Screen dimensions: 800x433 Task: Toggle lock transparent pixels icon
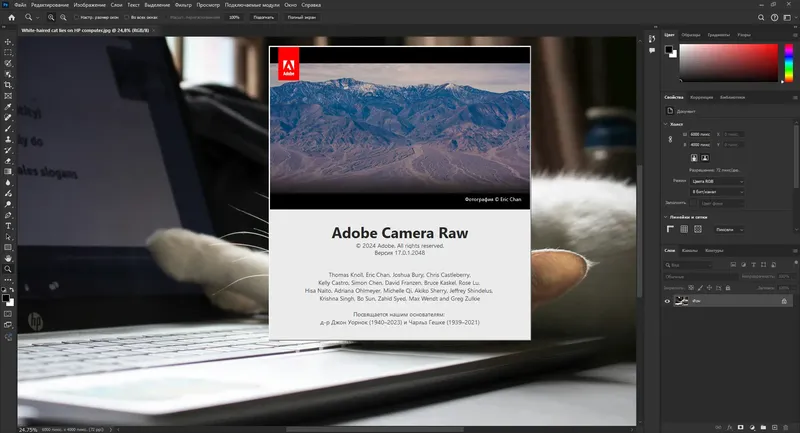click(x=691, y=288)
